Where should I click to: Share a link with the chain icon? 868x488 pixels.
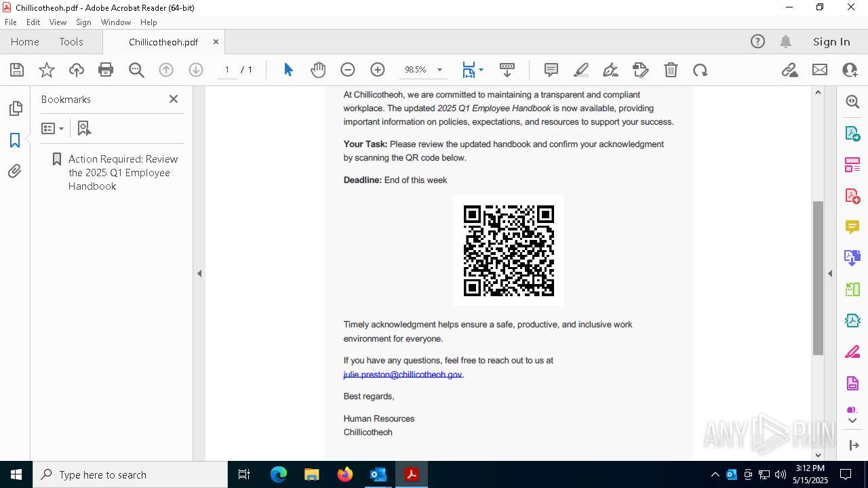click(x=789, y=70)
